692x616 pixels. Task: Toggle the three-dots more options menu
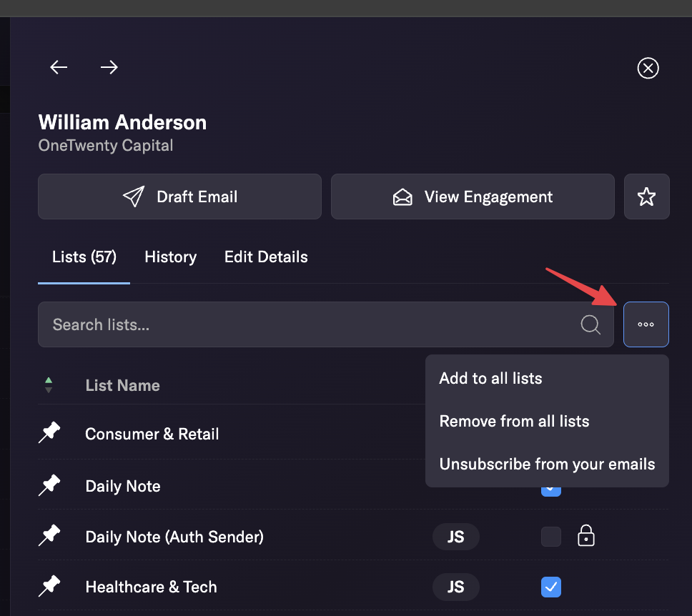pyautogui.click(x=646, y=324)
